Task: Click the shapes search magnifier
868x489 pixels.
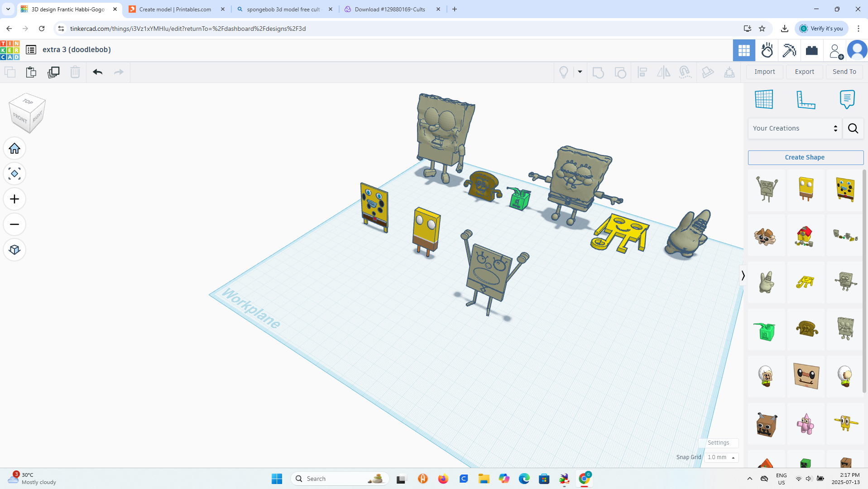Action: pos(853,129)
